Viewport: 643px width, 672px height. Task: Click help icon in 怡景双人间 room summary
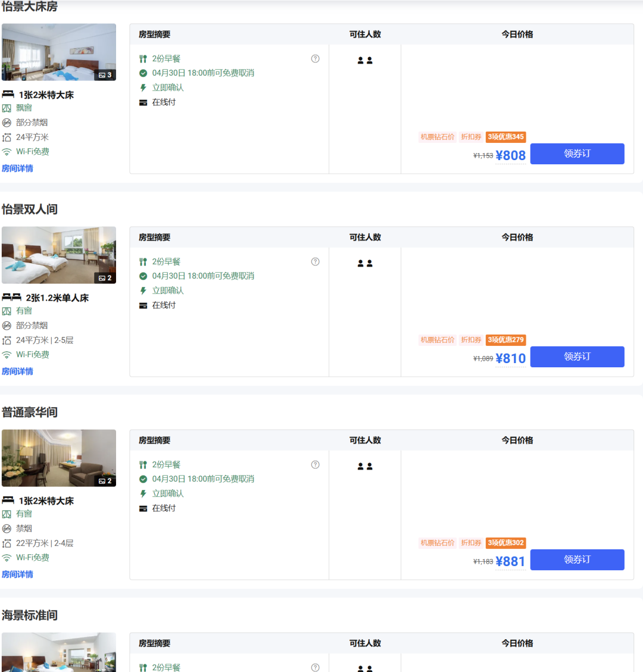tap(316, 261)
